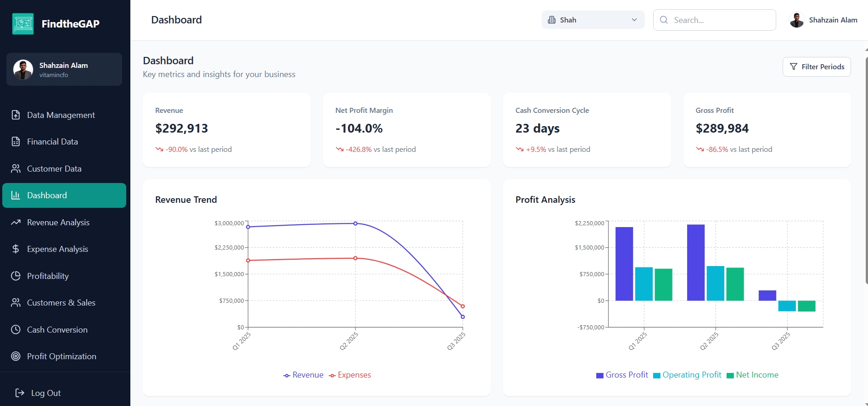Image resolution: width=868 pixels, height=406 pixels.
Task: Click the FindtheGAP logo icon
Action: point(23,24)
